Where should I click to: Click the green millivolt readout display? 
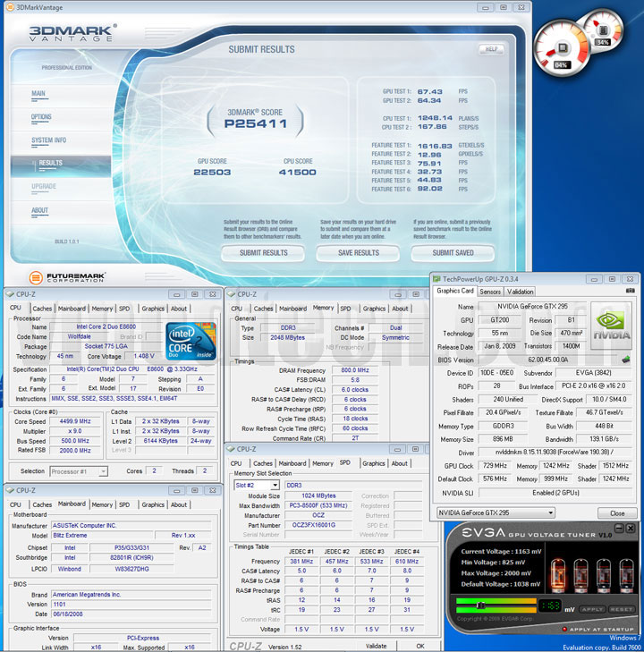[x=550, y=605]
